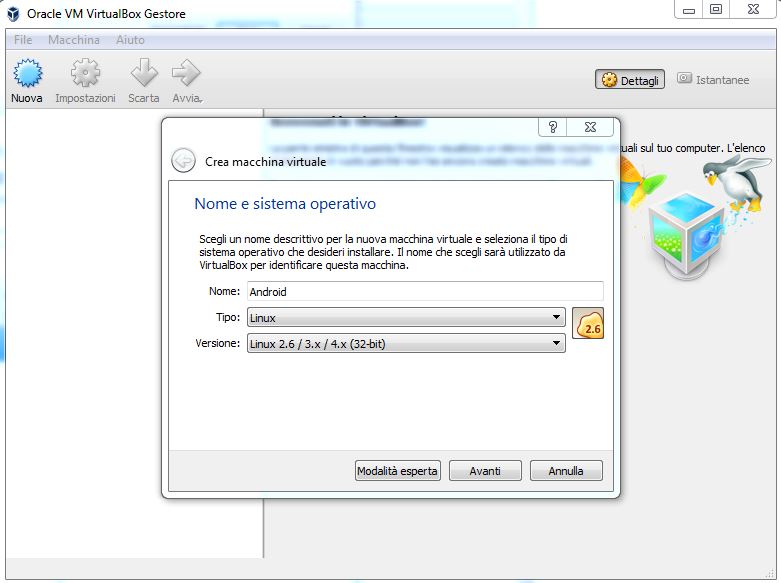The width and height of the screenshot is (781, 583).
Task: Switch to Modalità esperta
Action: [x=398, y=471]
